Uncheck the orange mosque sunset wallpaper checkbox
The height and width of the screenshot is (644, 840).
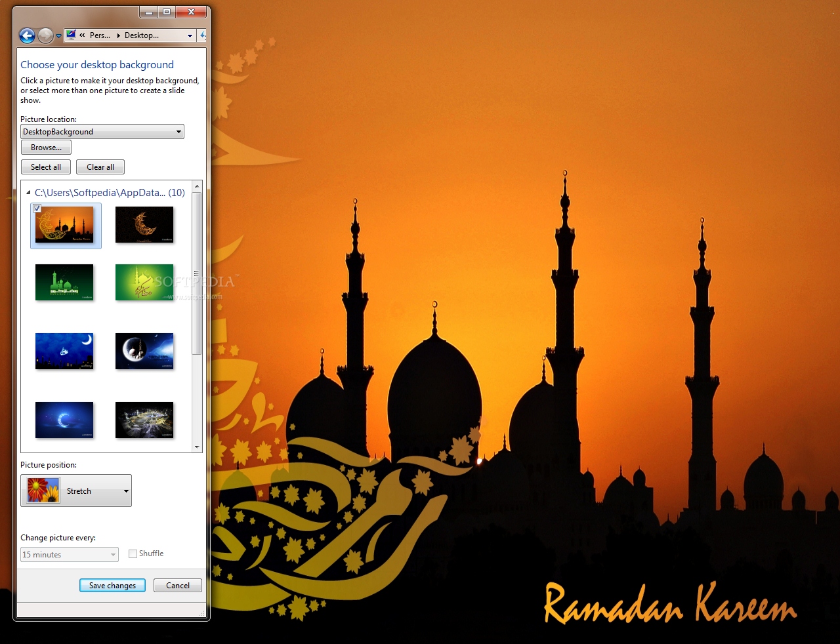pyautogui.click(x=37, y=208)
